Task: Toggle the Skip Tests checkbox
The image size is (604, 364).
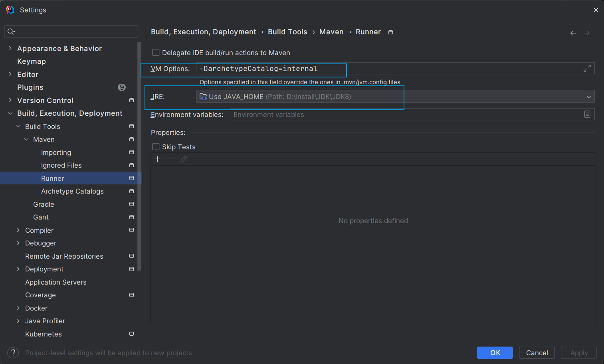Action: pos(156,146)
